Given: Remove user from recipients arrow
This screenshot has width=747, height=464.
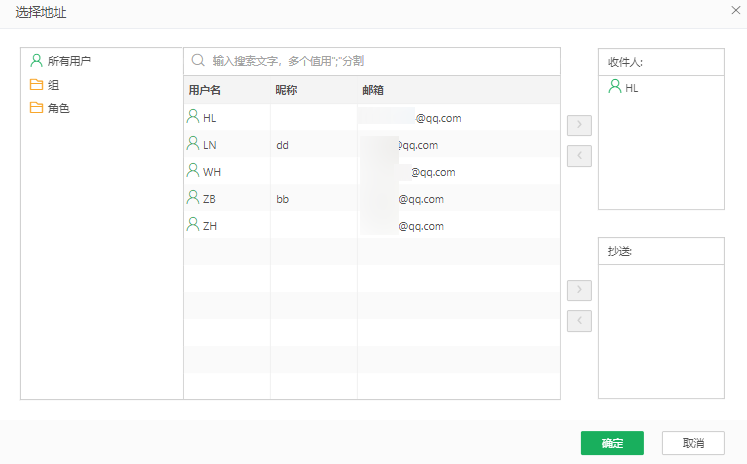Looking at the screenshot, I should point(579,156).
